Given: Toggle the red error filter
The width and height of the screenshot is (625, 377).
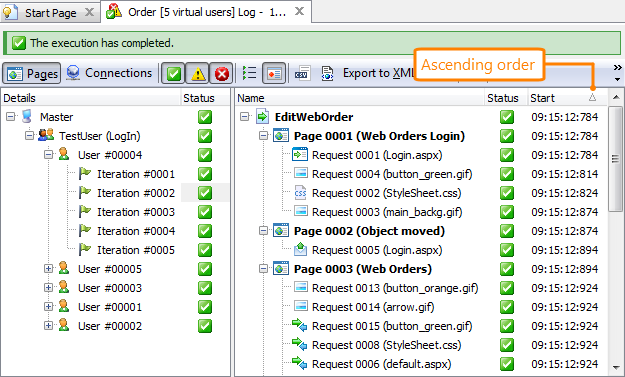Looking at the screenshot, I should tap(221, 73).
